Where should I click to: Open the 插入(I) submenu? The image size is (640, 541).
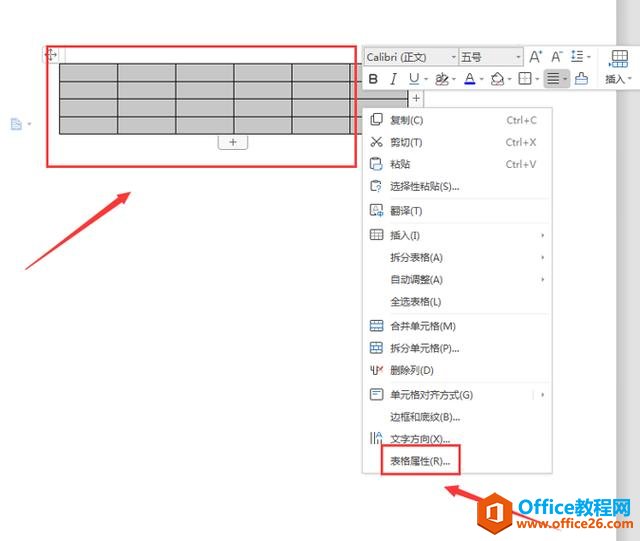point(457,235)
